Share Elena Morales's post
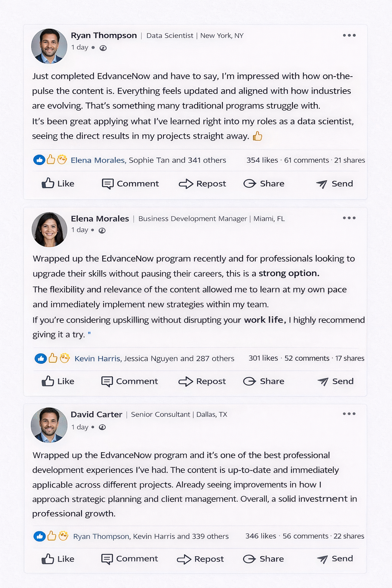The width and height of the screenshot is (392, 588). pyautogui.click(x=264, y=381)
